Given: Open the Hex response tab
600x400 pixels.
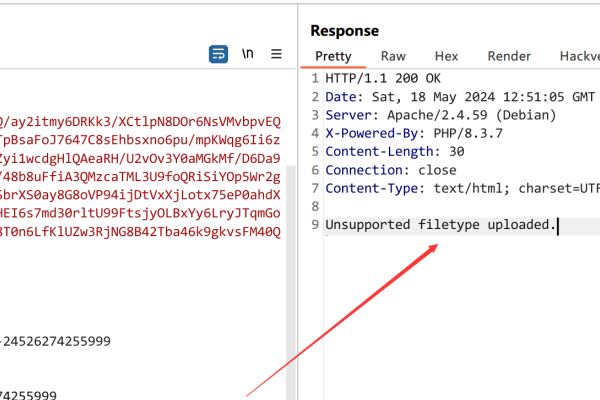Looking at the screenshot, I should 445,57.
